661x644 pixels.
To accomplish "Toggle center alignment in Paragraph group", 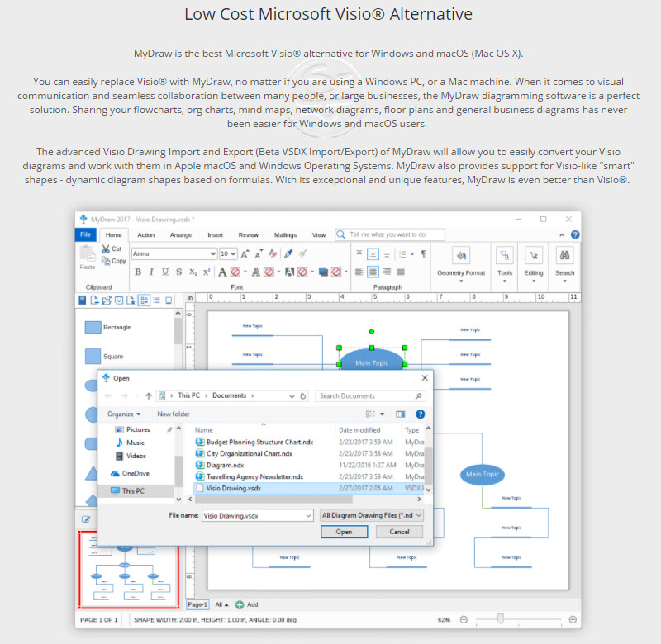I will (x=373, y=272).
